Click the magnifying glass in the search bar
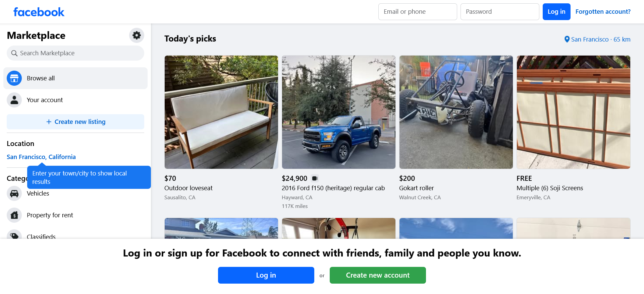 pos(14,53)
